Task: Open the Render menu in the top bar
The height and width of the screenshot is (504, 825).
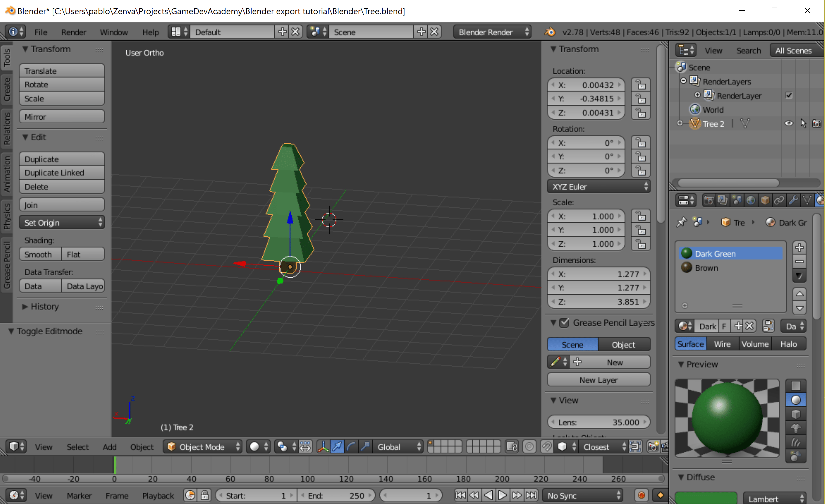Action: tap(74, 32)
